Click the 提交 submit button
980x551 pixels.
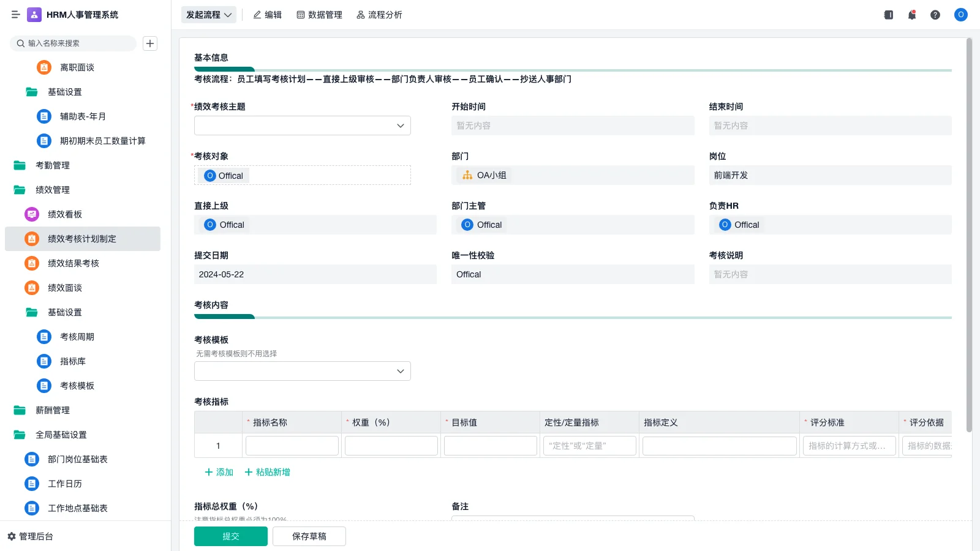click(231, 536)
